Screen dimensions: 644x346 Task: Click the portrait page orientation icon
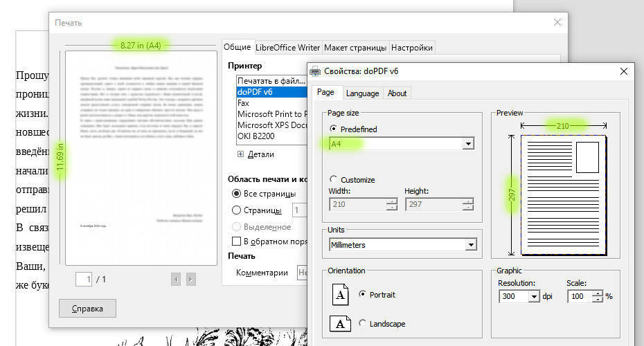pos(341,295)
